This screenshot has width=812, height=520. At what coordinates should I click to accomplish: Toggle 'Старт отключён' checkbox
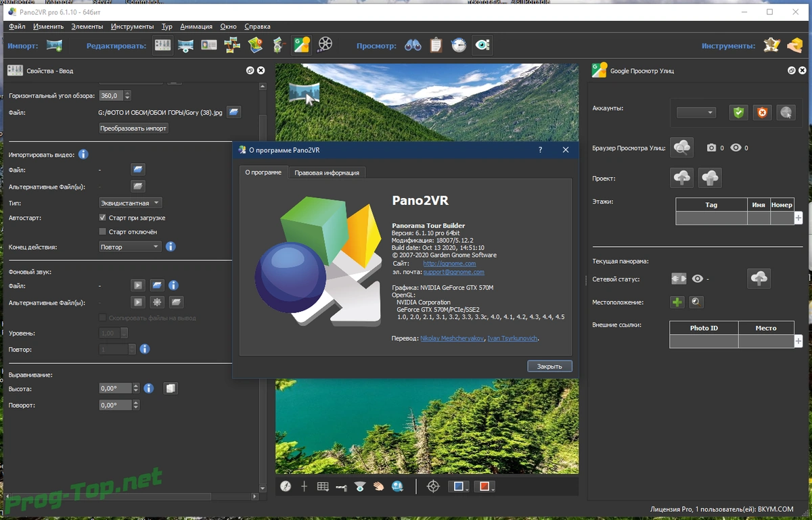coord(102,232)
